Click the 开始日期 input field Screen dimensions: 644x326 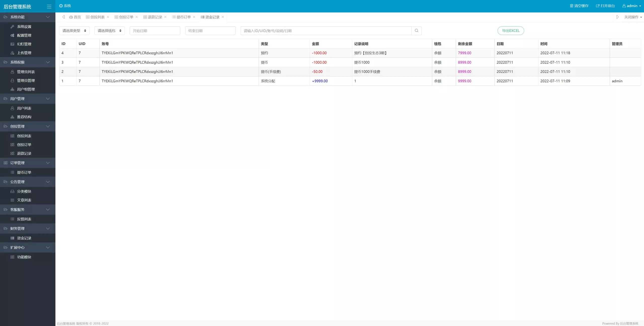click(x=155, y=31)
